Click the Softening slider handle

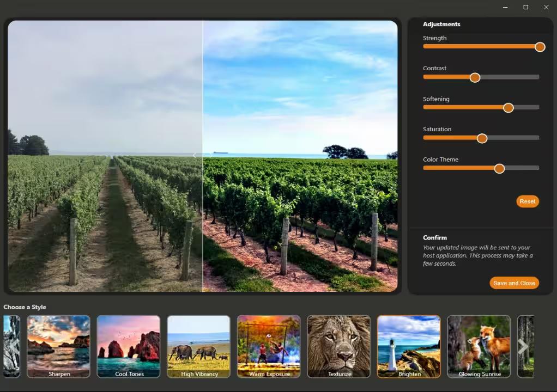508,108
